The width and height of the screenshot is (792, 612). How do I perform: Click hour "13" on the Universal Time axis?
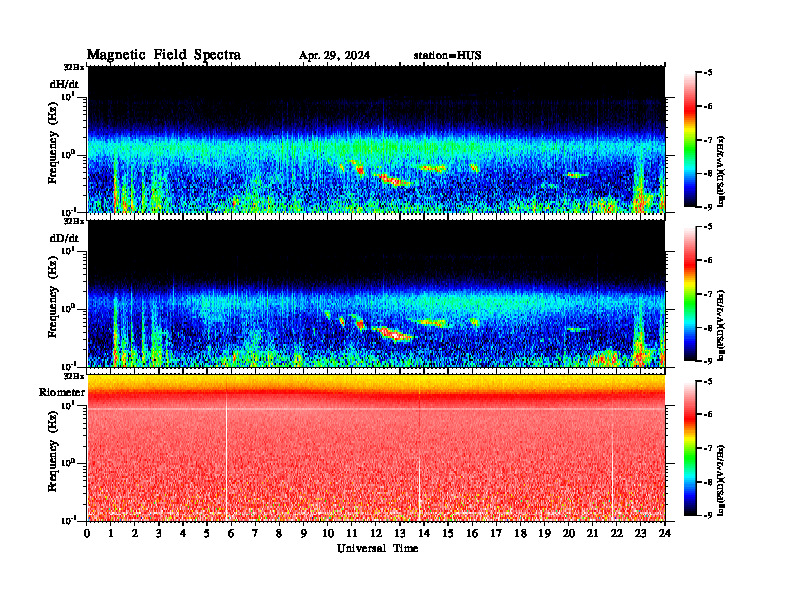click(x=400, y=533)
